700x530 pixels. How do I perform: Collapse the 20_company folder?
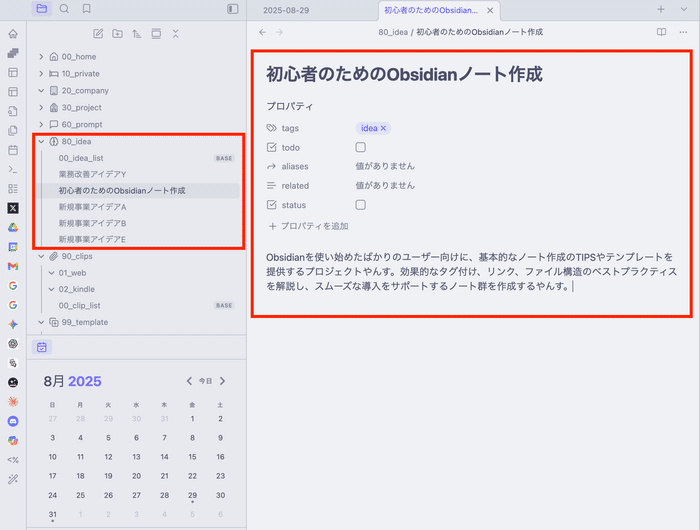(41, 91)
